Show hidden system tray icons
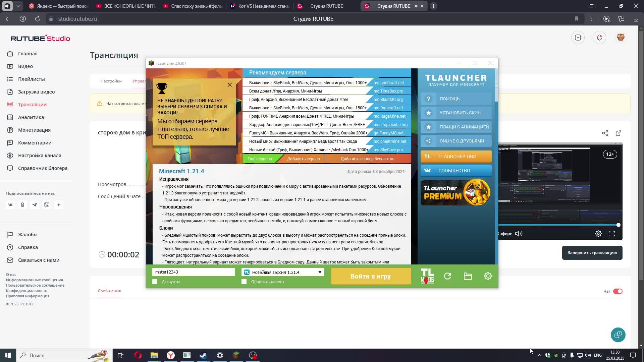 coord(539,355)
